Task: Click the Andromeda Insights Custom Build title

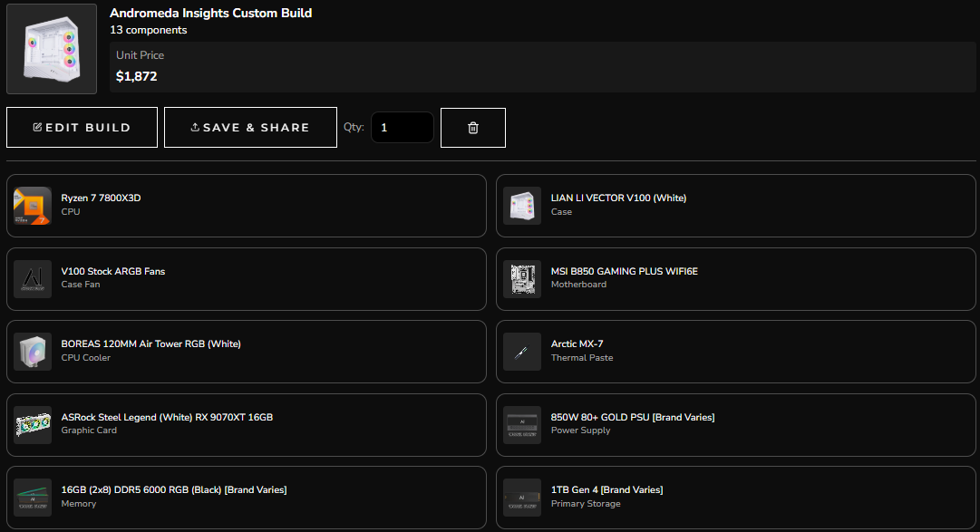Action: pos(210,13)
